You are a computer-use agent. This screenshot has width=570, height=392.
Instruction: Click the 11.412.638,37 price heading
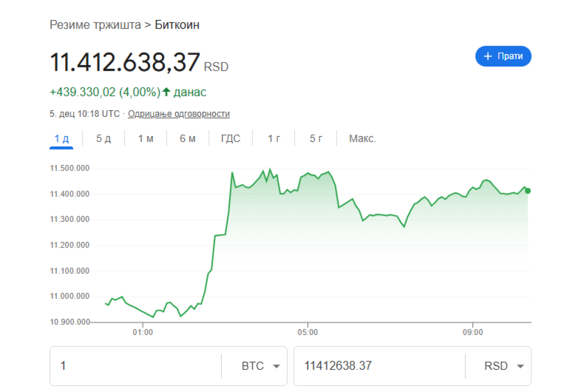pos(125,62)
